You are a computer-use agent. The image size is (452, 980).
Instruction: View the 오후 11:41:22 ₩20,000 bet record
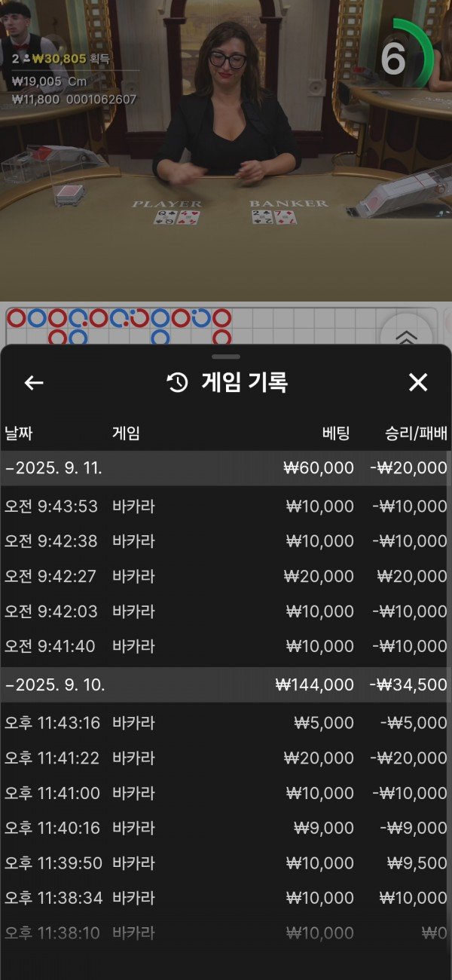pos(226,758)
